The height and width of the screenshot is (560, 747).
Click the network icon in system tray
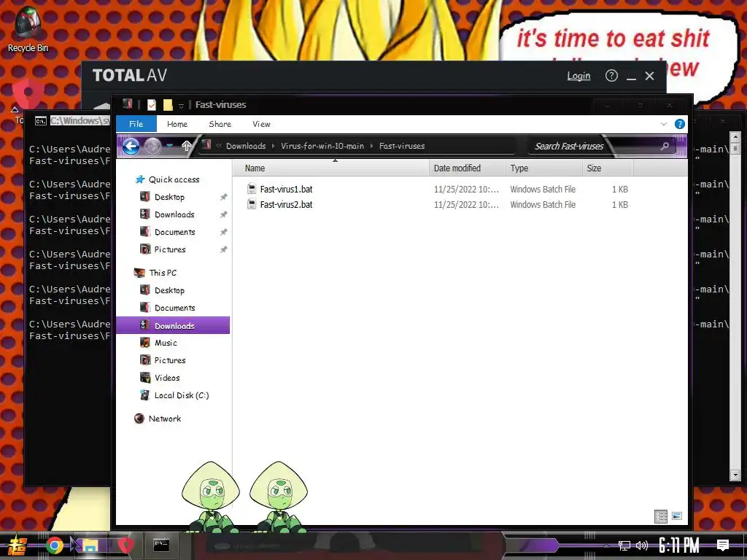[x=624, y=545]
